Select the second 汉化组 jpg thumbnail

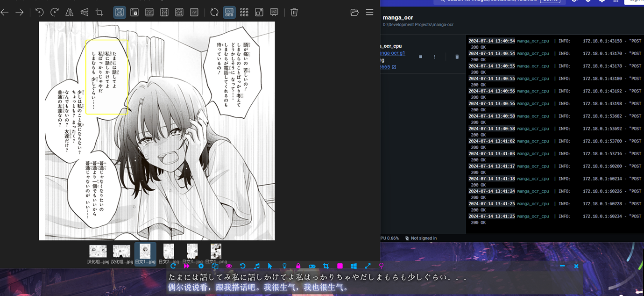121,254
